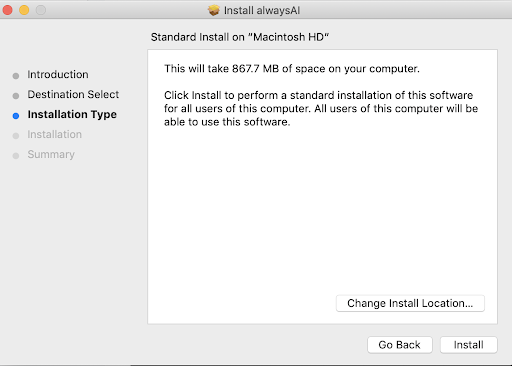Open Change Install Location options
512x366 pixels.
click(x=410, y=303)
